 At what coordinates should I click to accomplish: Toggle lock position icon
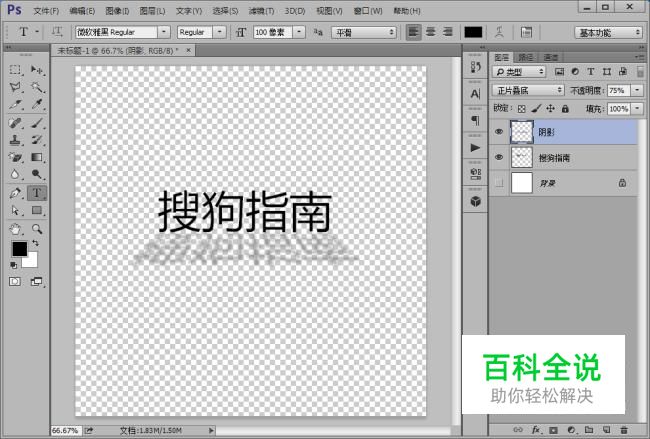(x=551, y=109)
